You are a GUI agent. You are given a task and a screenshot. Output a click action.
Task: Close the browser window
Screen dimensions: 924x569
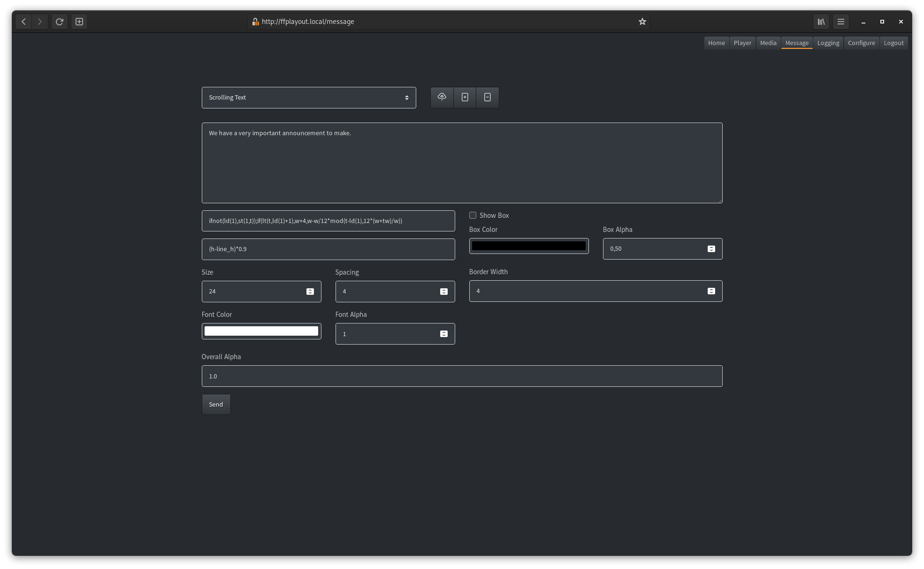[901, 22]
